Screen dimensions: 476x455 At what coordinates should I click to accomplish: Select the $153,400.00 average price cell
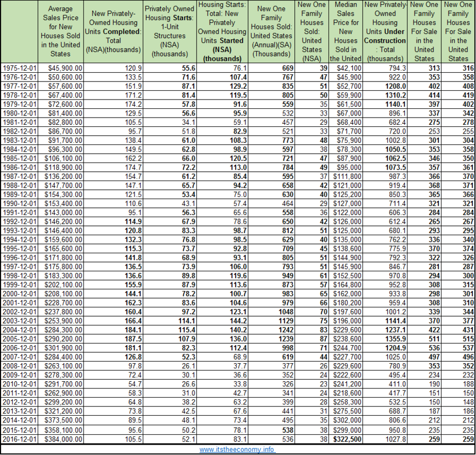[61, 203]
